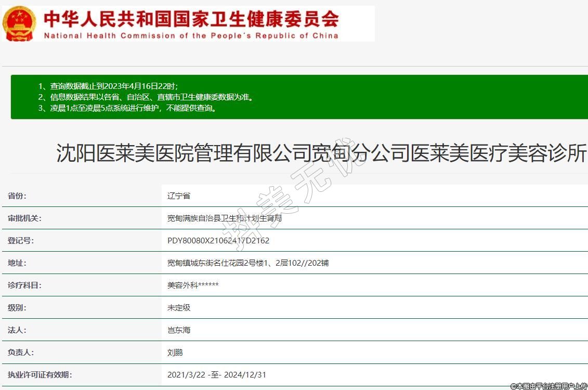Click the approval authority value text
The height and width of the screenshot is (390, 588).
224,218
